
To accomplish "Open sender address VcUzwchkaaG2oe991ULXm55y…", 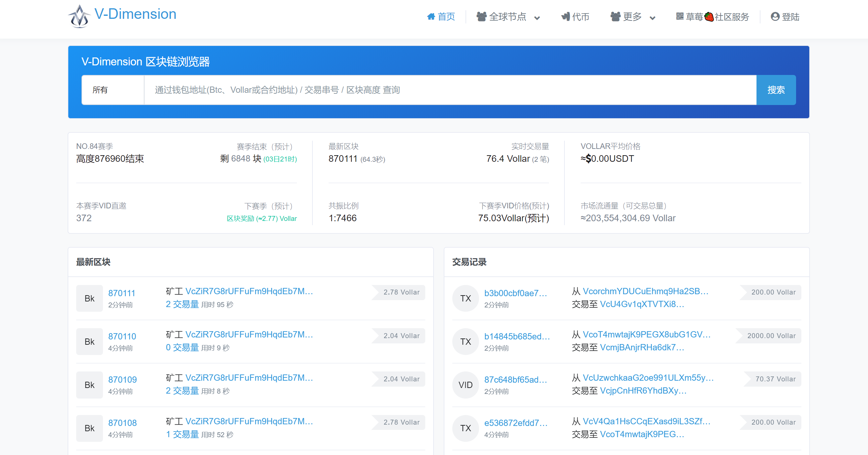I will point(648,377).
